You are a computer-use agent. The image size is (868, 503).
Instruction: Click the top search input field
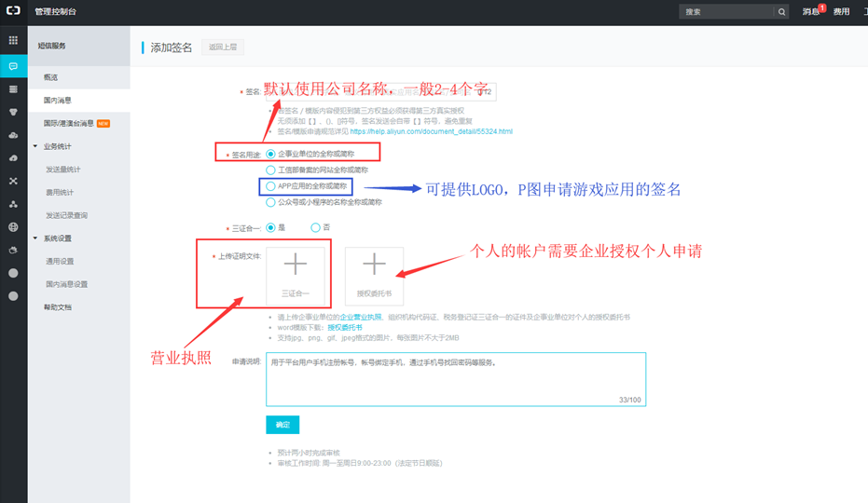pos(726,11)
